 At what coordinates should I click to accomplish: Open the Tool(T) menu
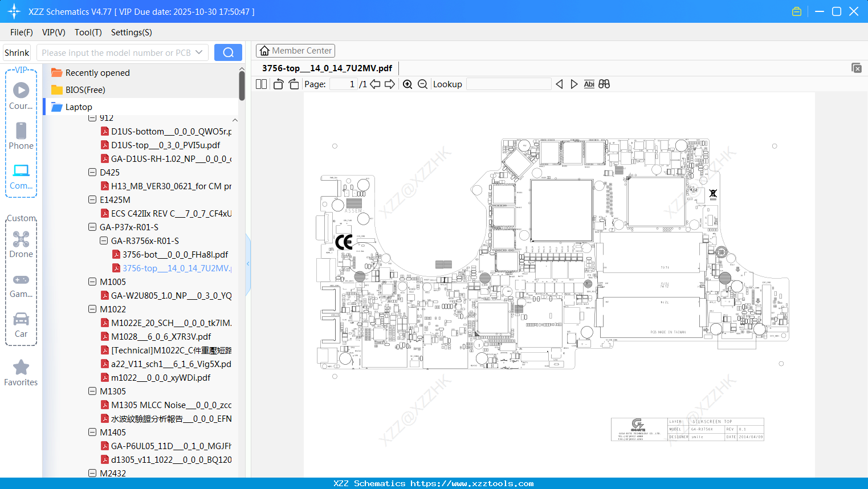(x=88, y=32)
